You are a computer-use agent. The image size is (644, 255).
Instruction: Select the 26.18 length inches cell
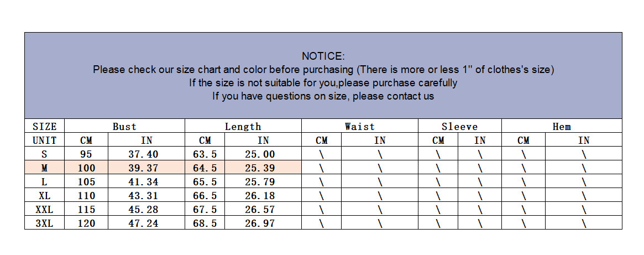coord(263,196)
